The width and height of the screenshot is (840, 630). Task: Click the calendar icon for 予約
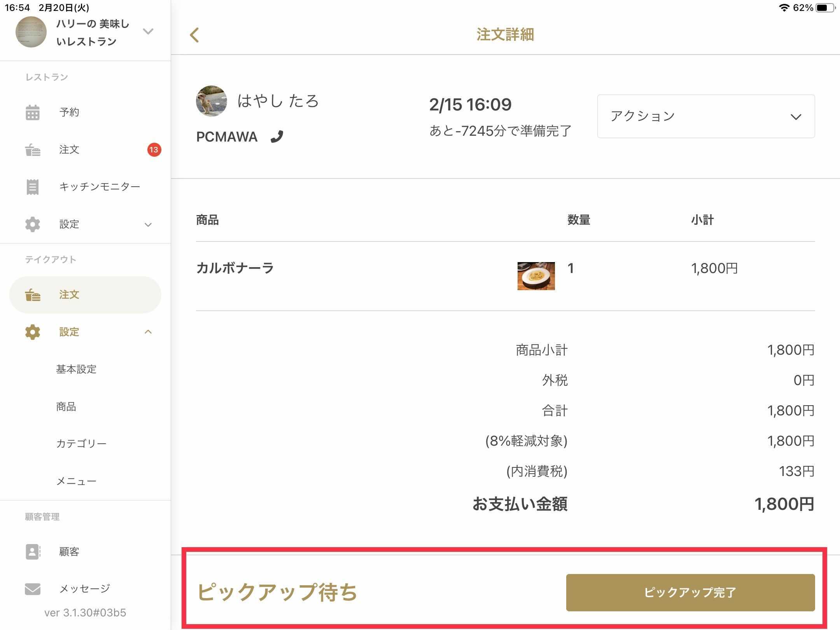pos(33,112)
